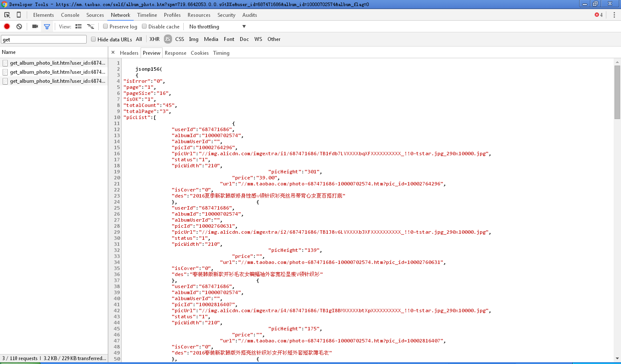Filter requests by CSS

coord(179,39)
